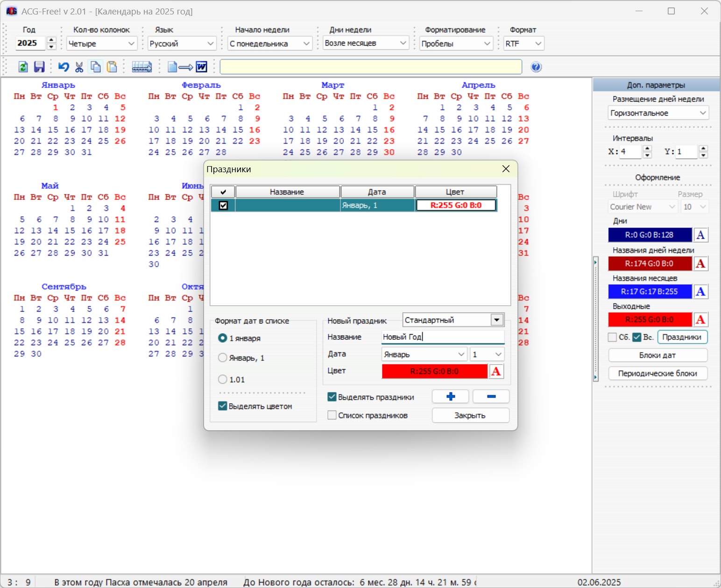Expand the Январь month dropdown in dialog
721x588 pixels.
(461, 354)
